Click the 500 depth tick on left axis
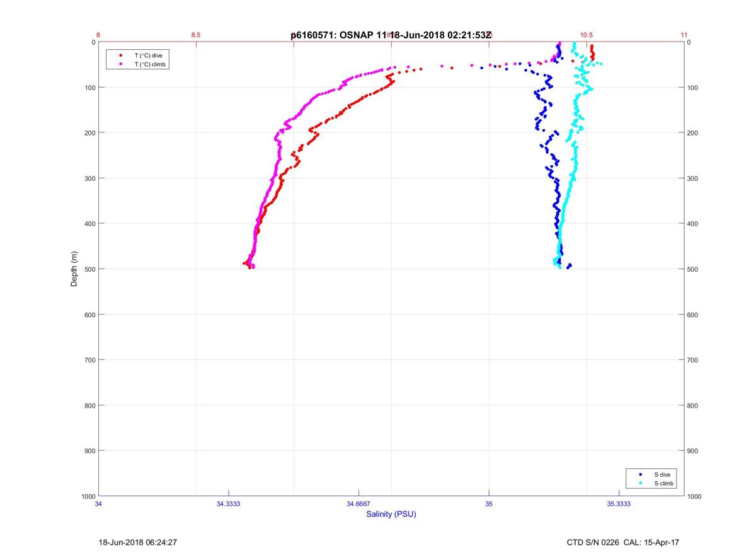This screenshot has width=756, height=558. 89,269
